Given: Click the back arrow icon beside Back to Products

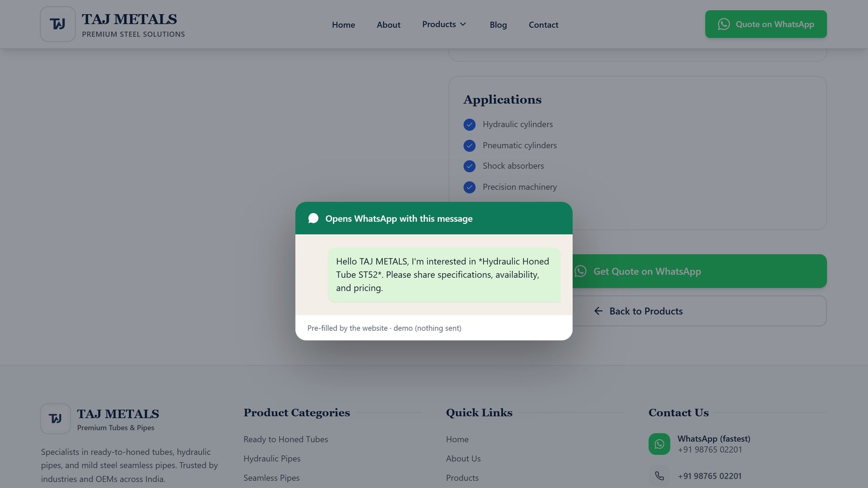Looking at the screenshot, I should tap(598, 311).
